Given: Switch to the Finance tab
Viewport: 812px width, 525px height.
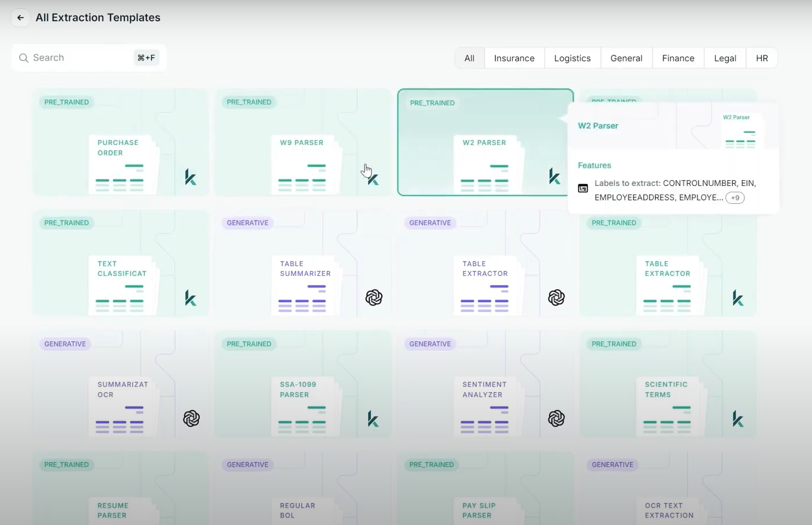Looking at the screenshot, I should 678,58.
